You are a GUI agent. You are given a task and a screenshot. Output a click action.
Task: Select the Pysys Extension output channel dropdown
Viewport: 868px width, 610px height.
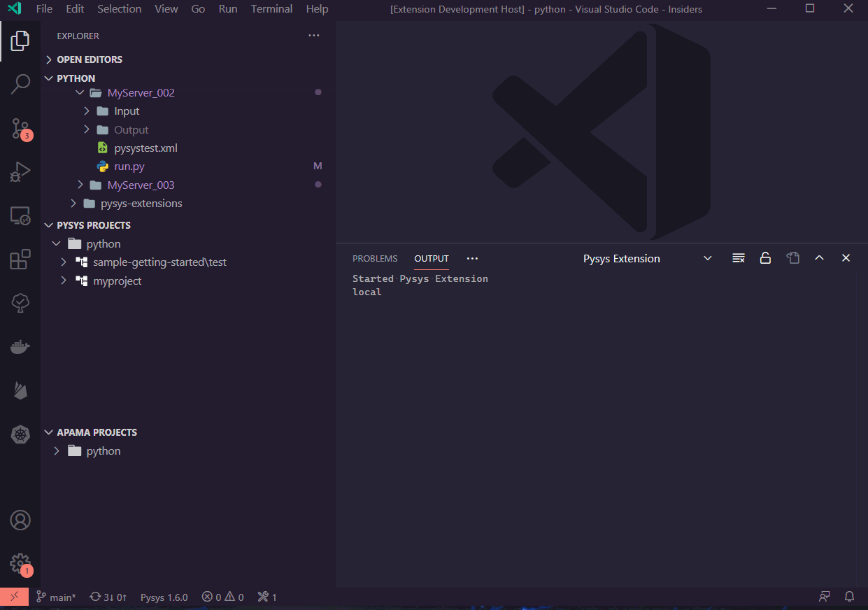pos(648,258)
